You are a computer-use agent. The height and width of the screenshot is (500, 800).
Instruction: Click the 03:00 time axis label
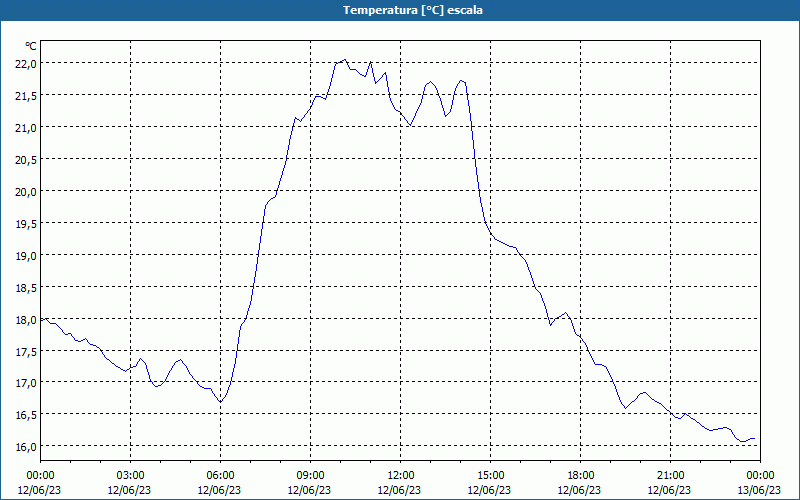131,476
